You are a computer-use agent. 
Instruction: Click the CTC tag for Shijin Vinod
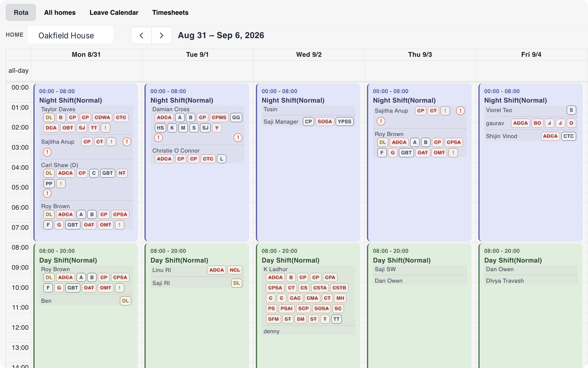569,136
